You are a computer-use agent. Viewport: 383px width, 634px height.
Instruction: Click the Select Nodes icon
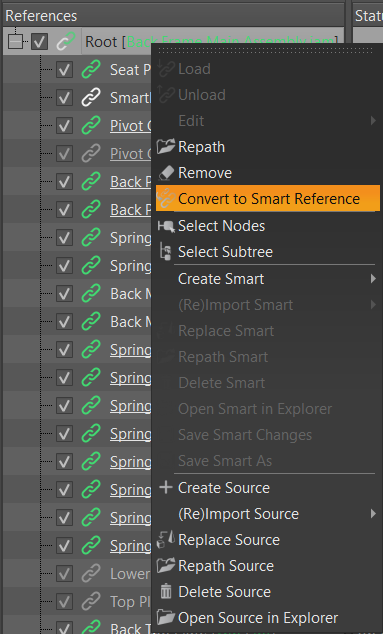pyautogui.click(x=166, y=226)
